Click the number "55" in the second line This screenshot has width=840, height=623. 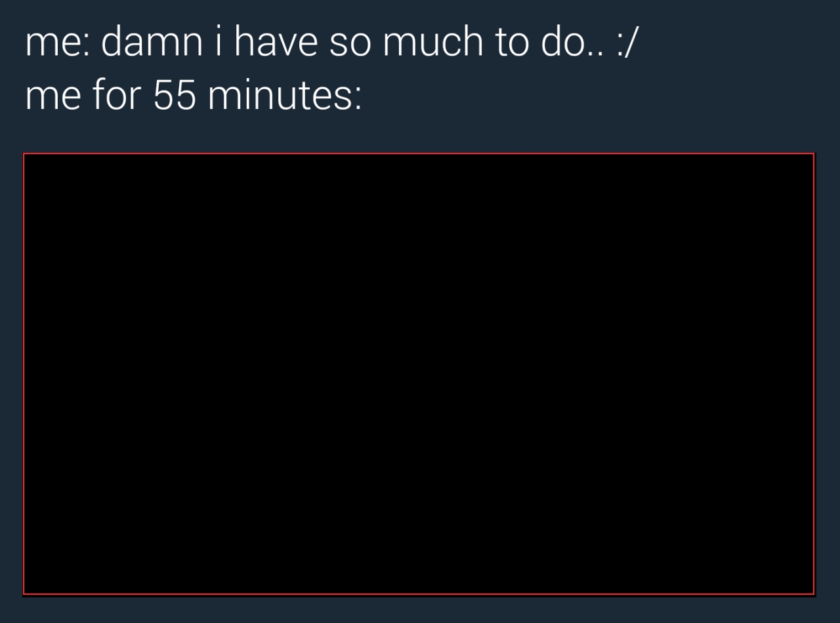175,95
